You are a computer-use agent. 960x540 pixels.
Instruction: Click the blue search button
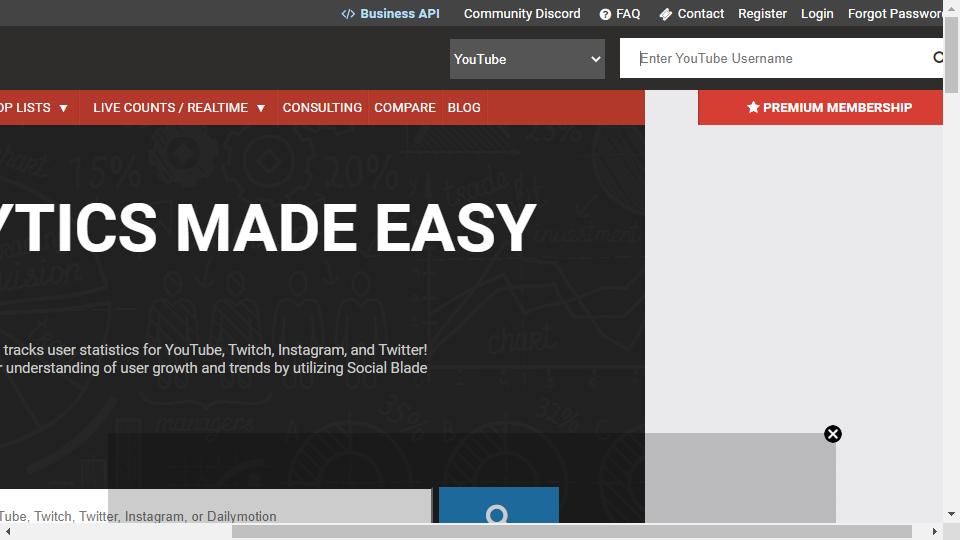pos(498,505)
